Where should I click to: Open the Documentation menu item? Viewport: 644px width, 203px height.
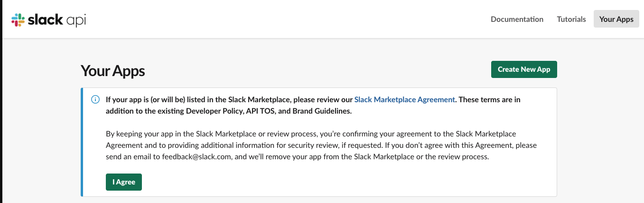(x=517, y=19)
